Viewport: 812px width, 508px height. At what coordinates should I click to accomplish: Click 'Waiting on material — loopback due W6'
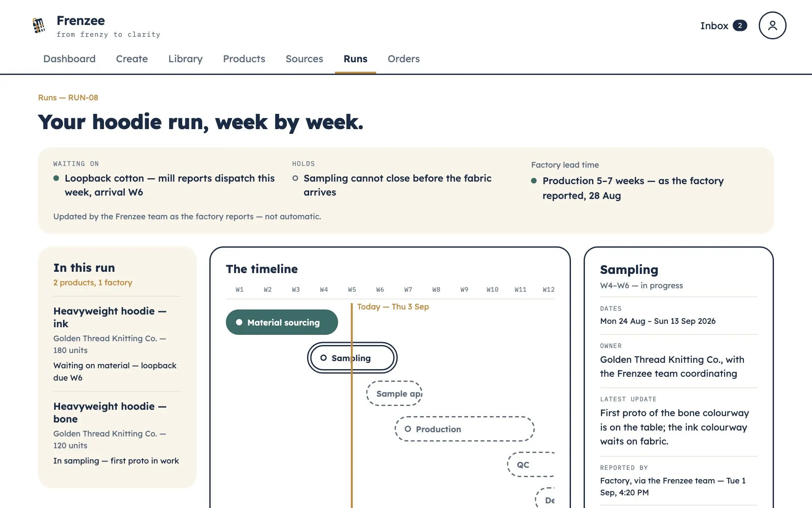click(115, 371)
